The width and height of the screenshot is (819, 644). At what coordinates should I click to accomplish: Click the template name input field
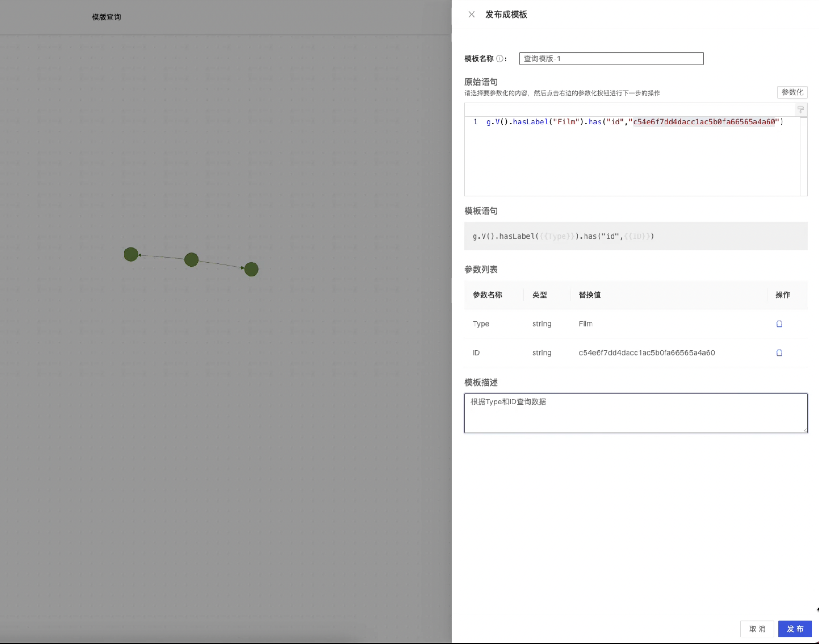pos(611,59)
